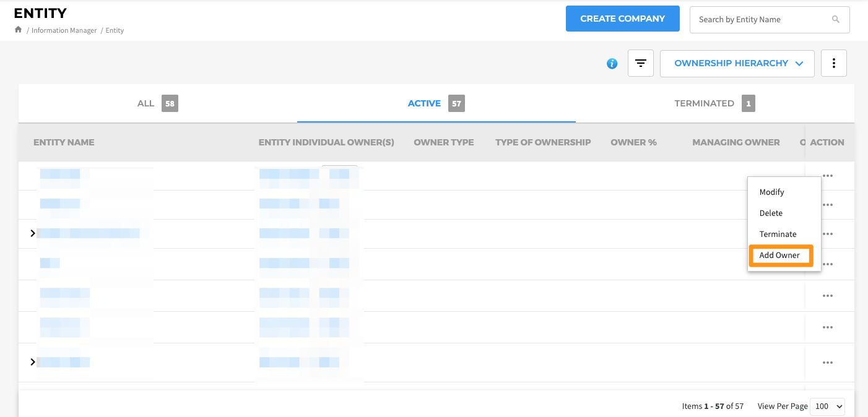Open the last visible row's action ellipsis

(x=827, y=363)
